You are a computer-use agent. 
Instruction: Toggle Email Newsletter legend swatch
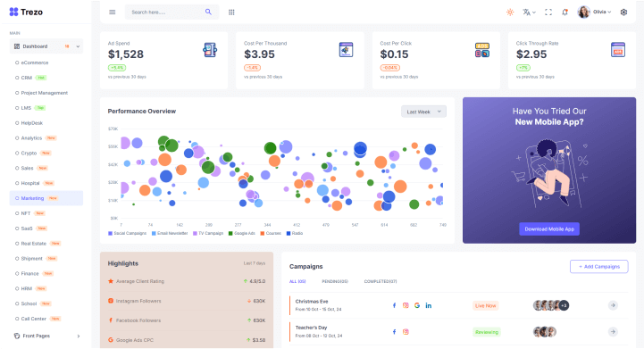point(154,233)
